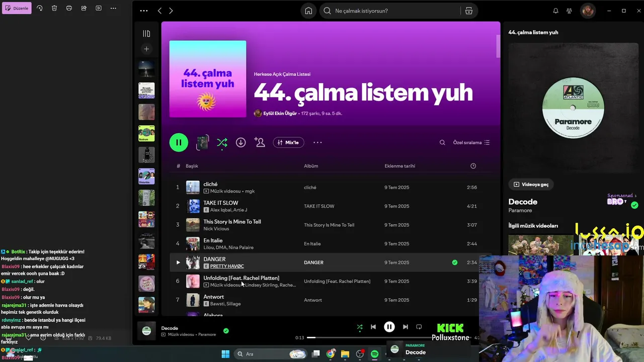Open the Bodrum playlist thumbnail in sidebar
644x362 pixels.
[x=146, y=133]
